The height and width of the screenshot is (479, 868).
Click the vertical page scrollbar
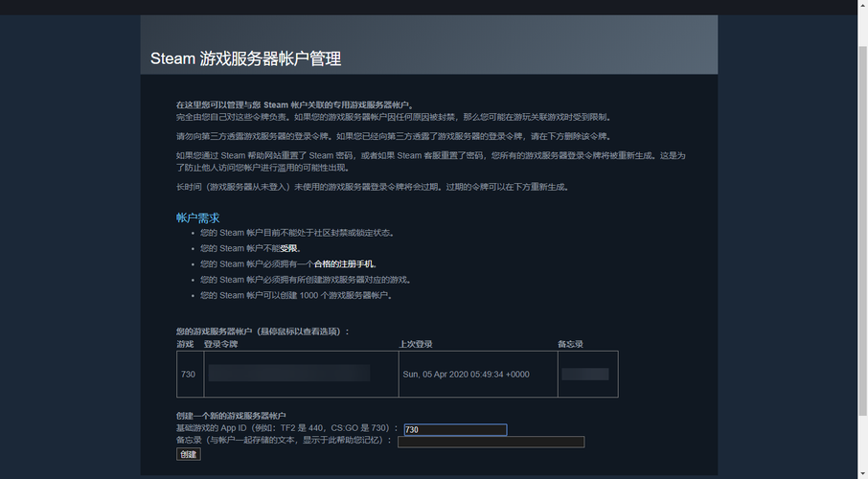862,230
